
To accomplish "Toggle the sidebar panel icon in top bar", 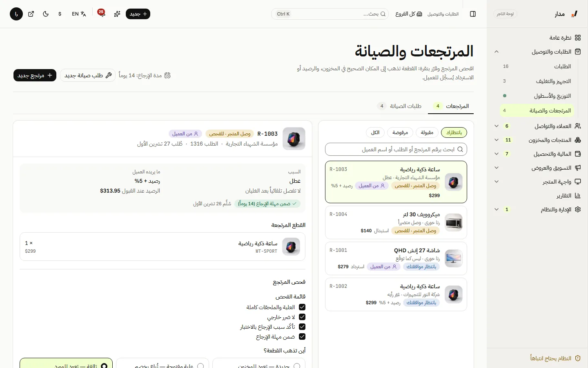I will [473, 14].
